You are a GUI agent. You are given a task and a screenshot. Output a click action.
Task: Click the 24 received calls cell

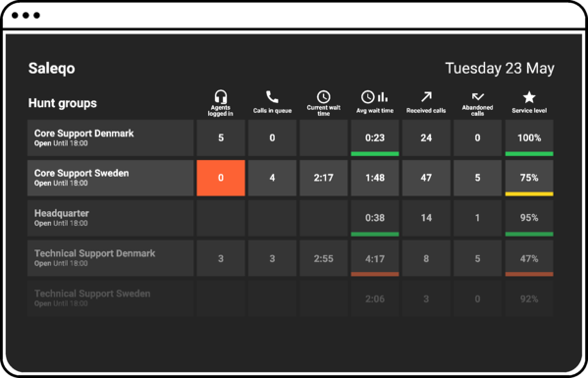pos(426,137)
